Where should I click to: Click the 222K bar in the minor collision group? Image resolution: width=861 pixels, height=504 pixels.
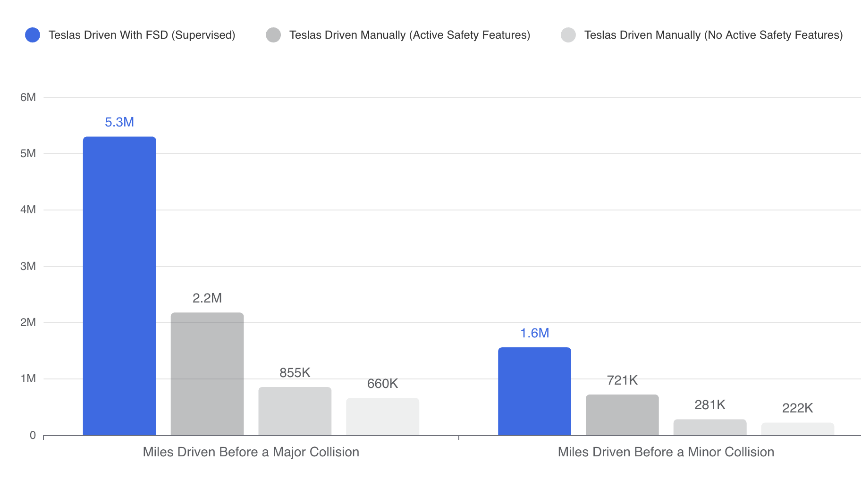pyautogui.click(x=797, y=429)
